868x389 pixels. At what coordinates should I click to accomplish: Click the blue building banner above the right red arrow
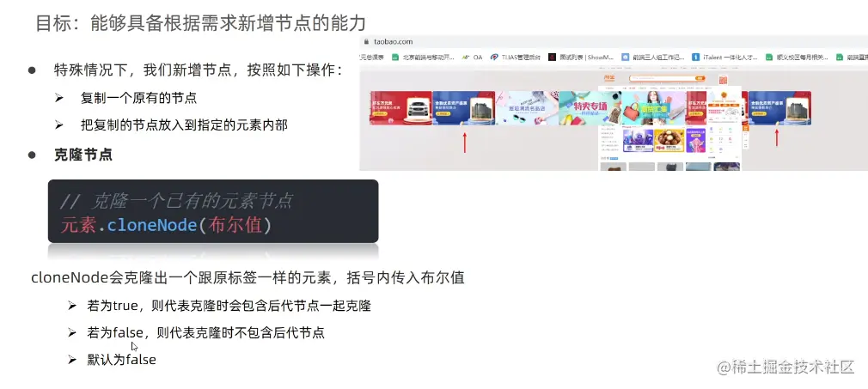pos(779,108)
